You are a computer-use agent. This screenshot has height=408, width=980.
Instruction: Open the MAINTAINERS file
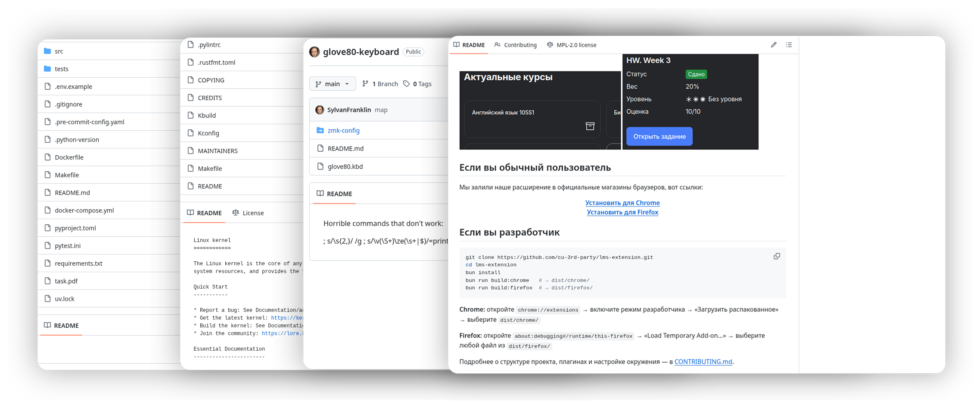[x=218, y=151]
